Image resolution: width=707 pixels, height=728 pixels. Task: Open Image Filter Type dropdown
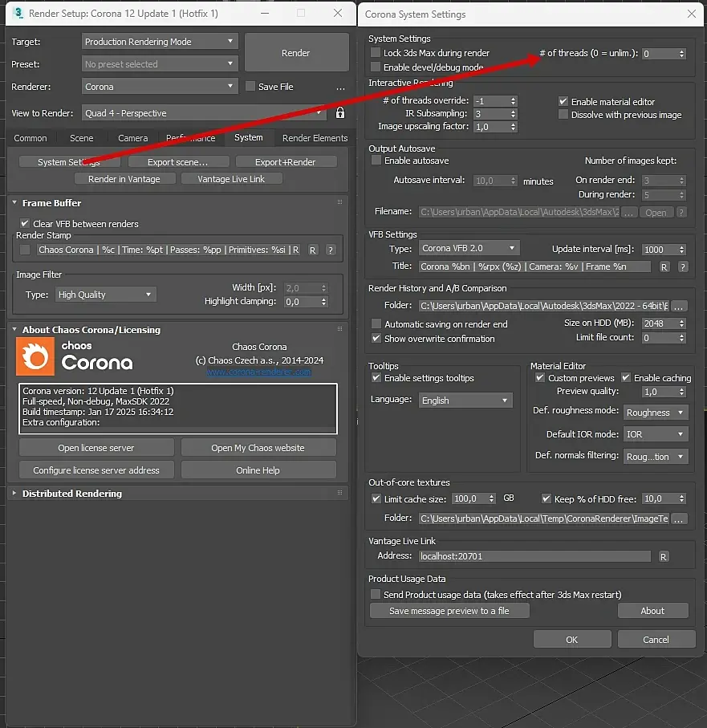[105, 295]
